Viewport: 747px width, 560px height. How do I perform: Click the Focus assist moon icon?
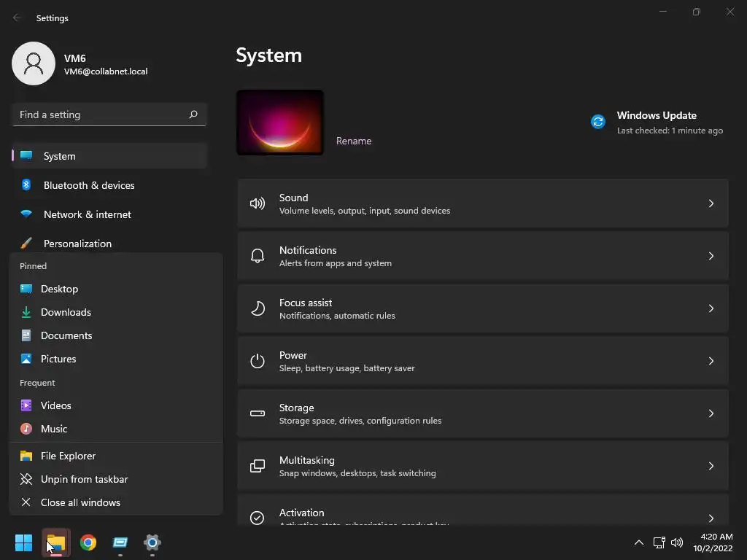[x=258, y=308]
